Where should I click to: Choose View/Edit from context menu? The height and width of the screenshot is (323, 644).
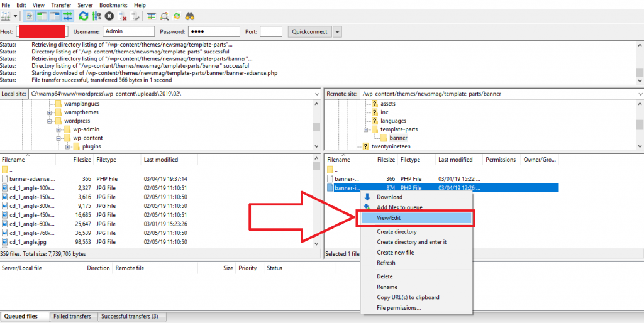pyautogui.click(x=415, y=218)
